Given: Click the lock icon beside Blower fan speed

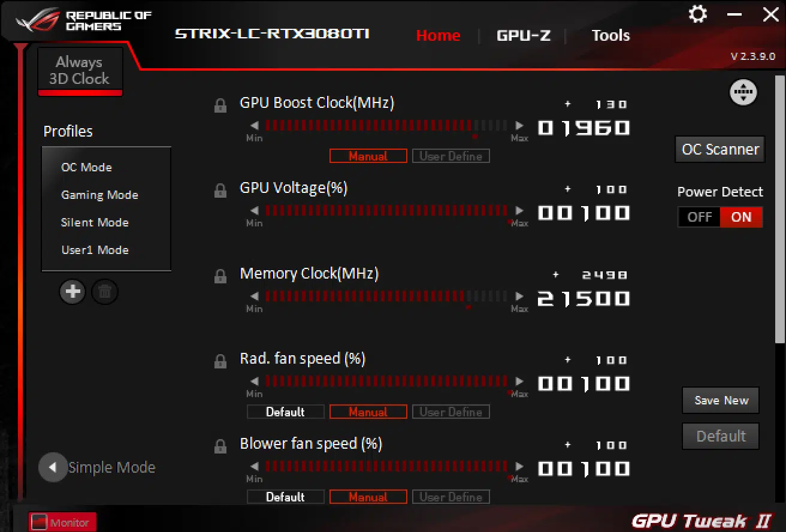Looking at the screenshot, I should pos(220,446).
